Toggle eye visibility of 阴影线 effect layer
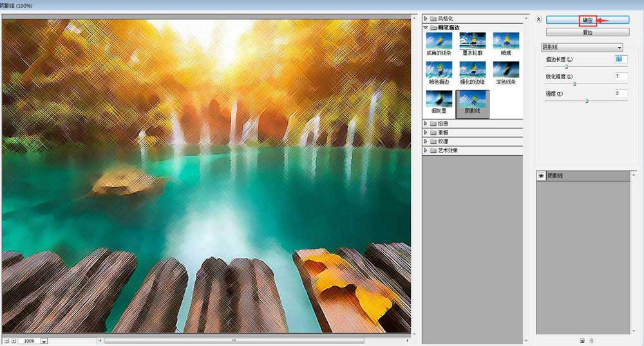 (541, 176)
